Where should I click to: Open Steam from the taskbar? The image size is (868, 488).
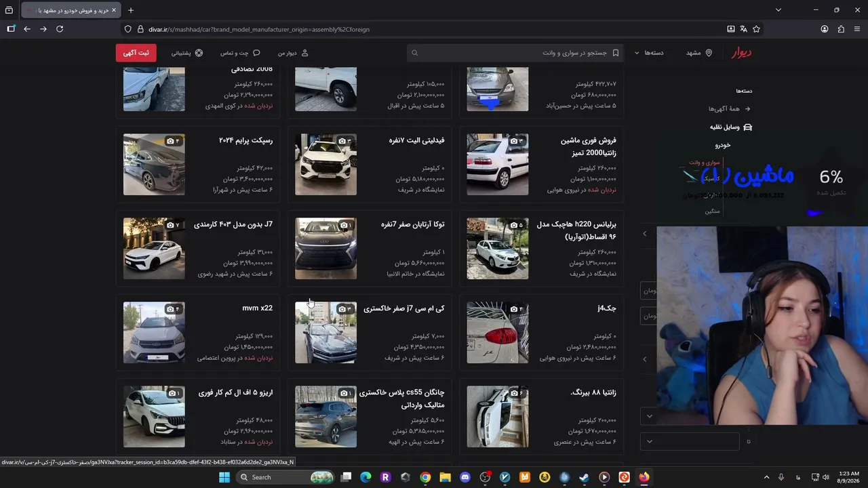click(584, 477)
